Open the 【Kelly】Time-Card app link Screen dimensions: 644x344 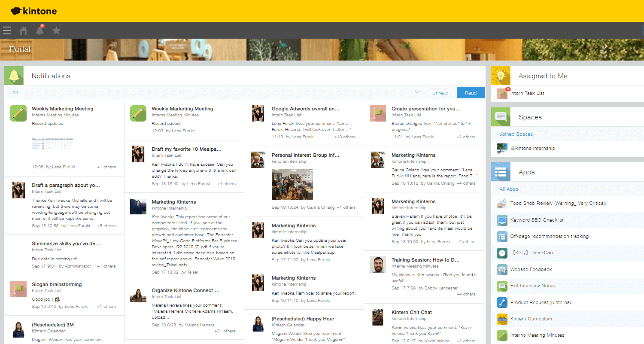[534, 253]
